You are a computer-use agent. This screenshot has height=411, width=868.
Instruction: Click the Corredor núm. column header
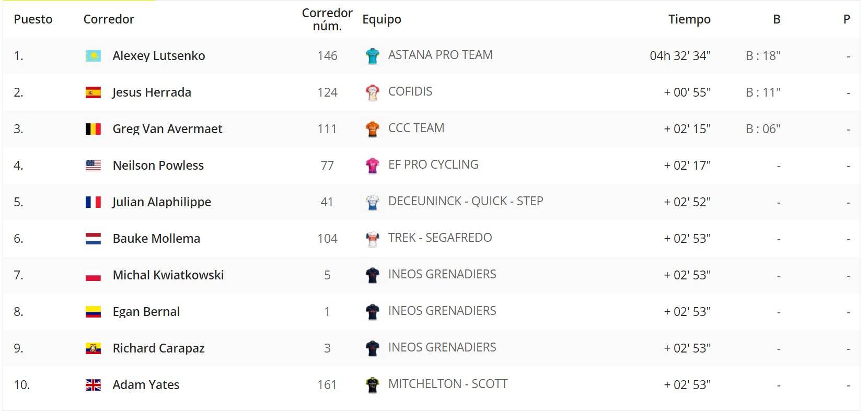click(327, 19)
